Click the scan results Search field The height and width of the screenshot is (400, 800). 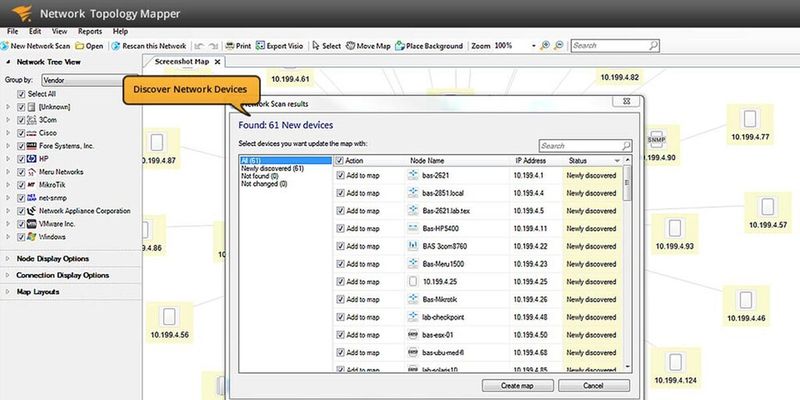click(585, 145)
